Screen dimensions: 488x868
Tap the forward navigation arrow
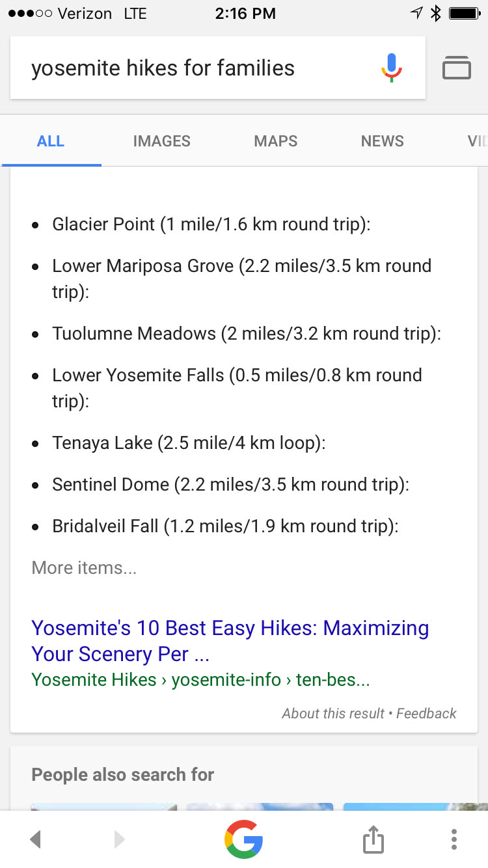pyautogui.click(x=119, y=839)
